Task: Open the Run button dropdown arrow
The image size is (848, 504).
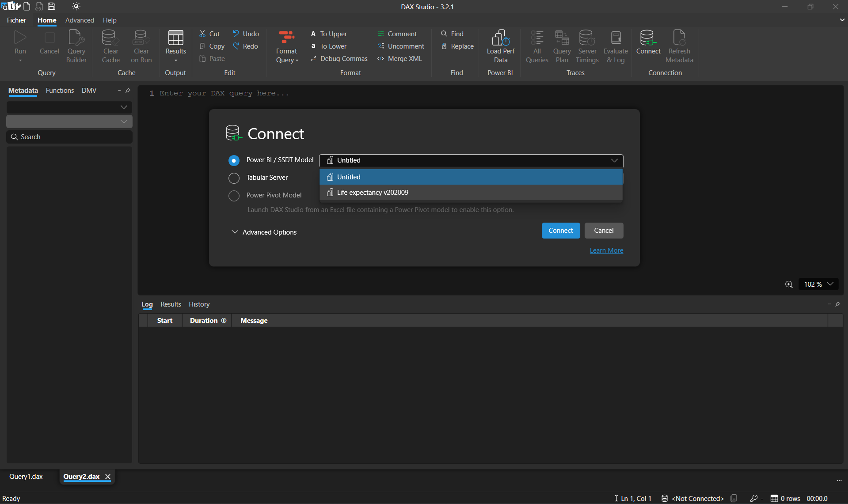Action: (x=20, y=61)
